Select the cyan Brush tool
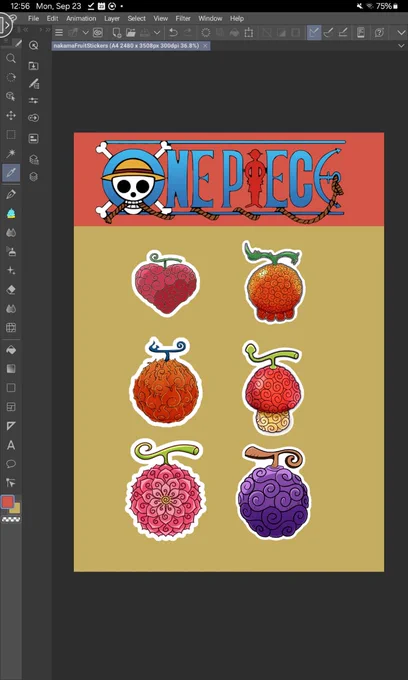The width and height of the screenshot is (408, 680). click(11, 213)
